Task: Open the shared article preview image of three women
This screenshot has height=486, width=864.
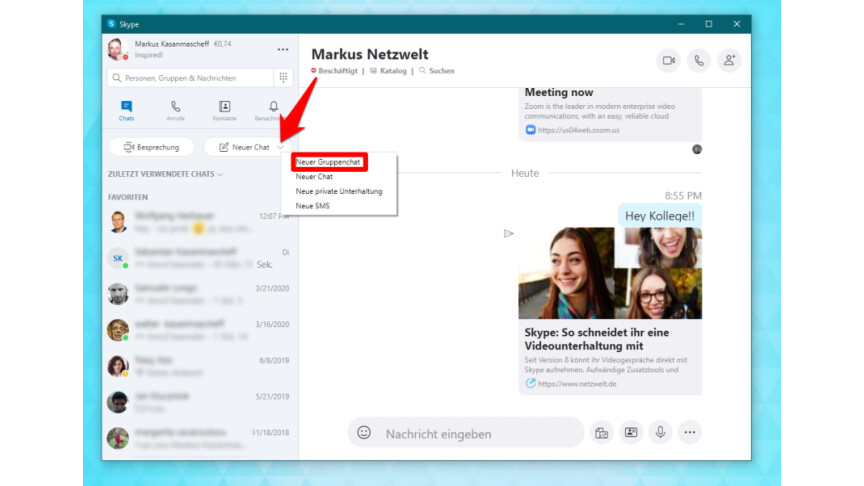Action: tap(610, 273)
